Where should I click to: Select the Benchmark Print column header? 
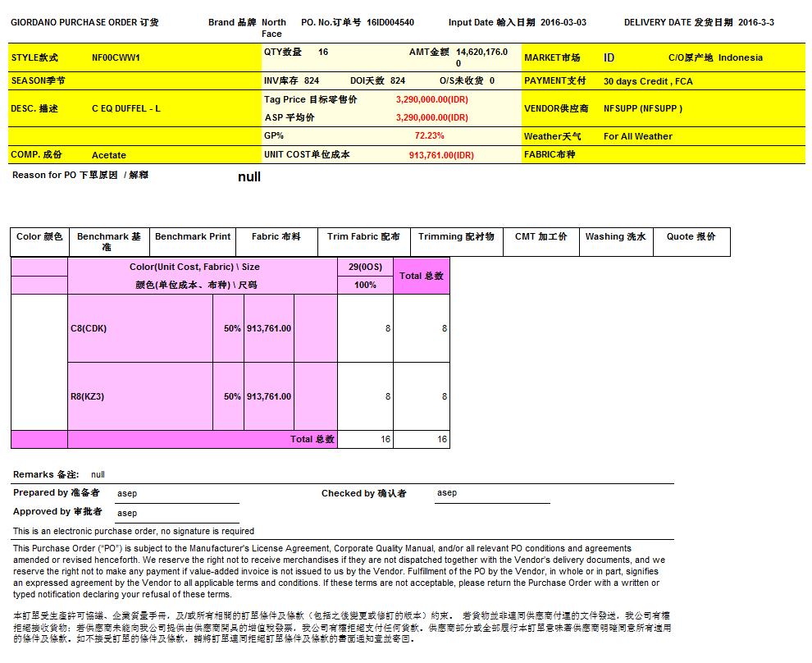[193, 237]
